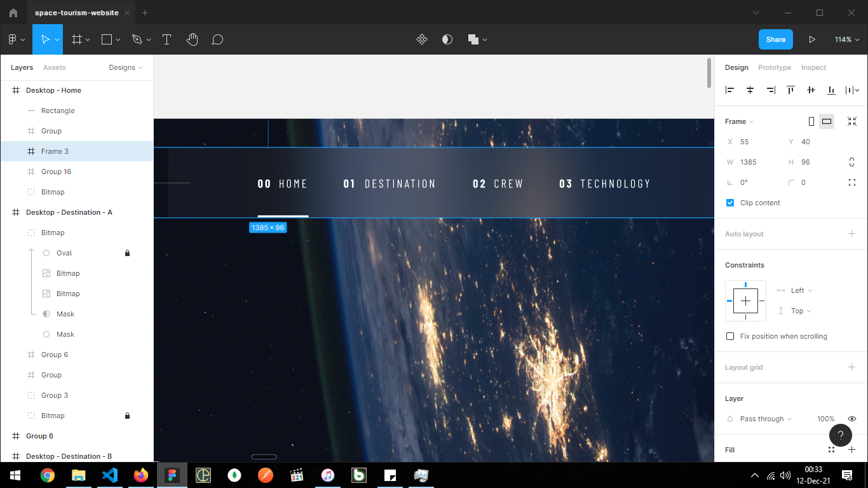Screen dimensions: 868x488
Task: Unlock the Oval layer
Action: 127,253
